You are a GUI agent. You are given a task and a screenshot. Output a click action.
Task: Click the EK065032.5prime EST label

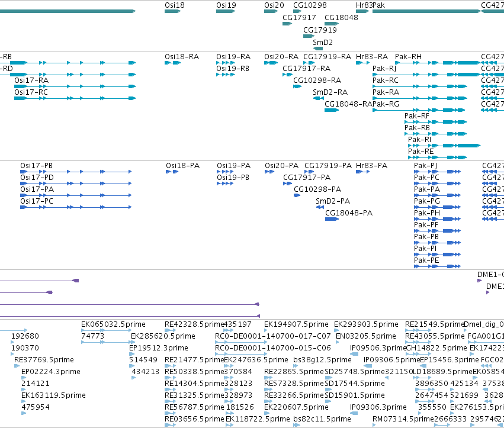pos(114,324)
